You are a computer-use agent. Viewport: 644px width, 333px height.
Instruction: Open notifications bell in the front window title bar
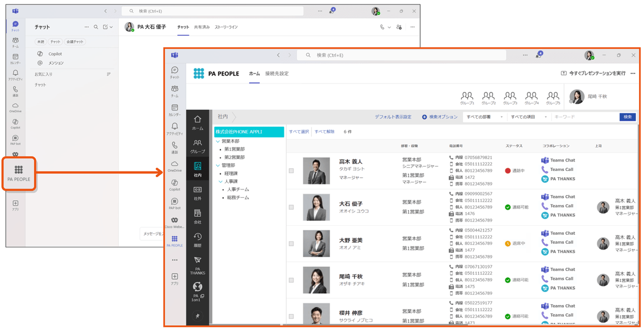(539, 55)
